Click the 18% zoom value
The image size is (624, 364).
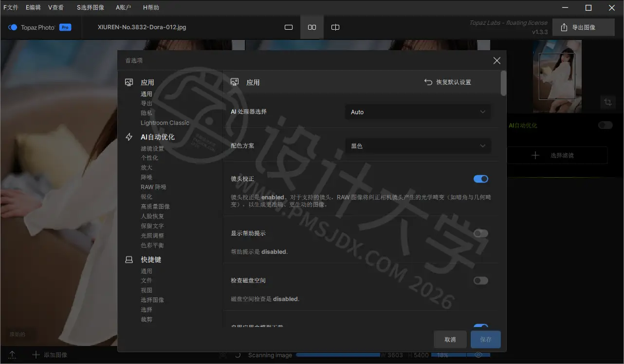[x=442, y=355]
